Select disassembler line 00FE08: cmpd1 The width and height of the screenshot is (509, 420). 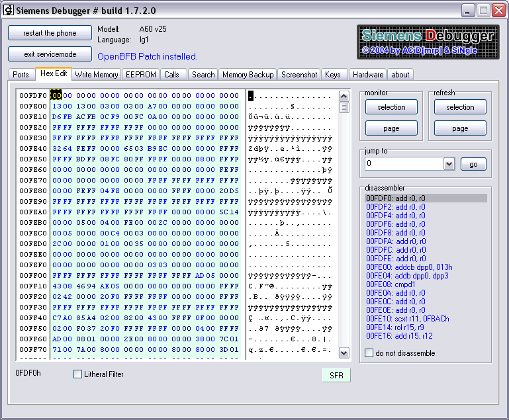click(391, 284)
